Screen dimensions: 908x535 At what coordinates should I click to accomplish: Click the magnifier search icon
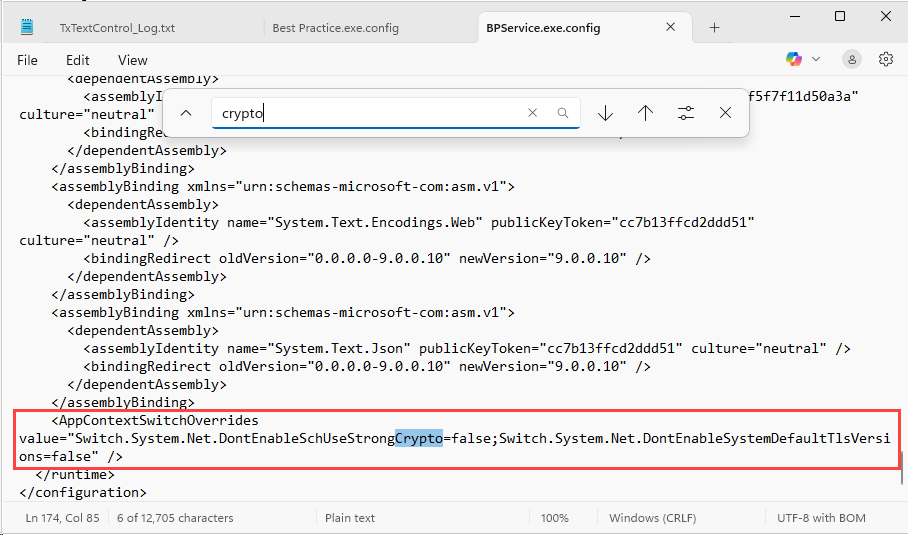click(563, 114)
